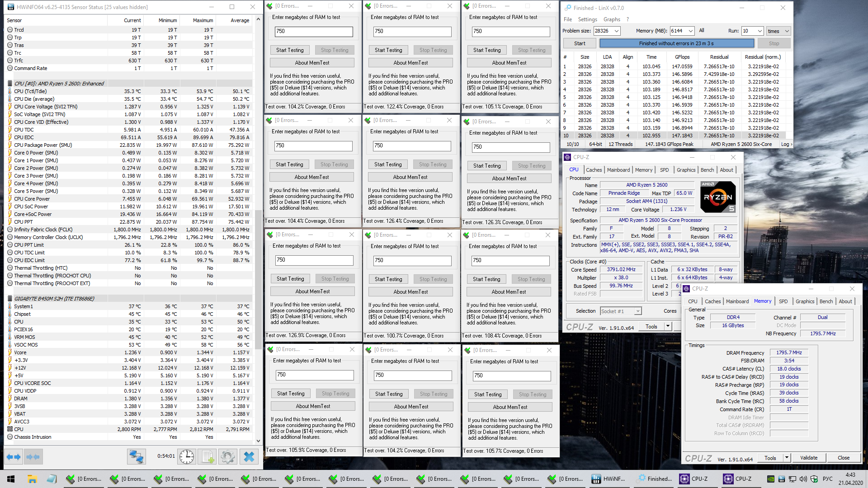868x488 pixels.
Task: Click the Validate button in CPU-Z
Action: (x=808, y=458)
